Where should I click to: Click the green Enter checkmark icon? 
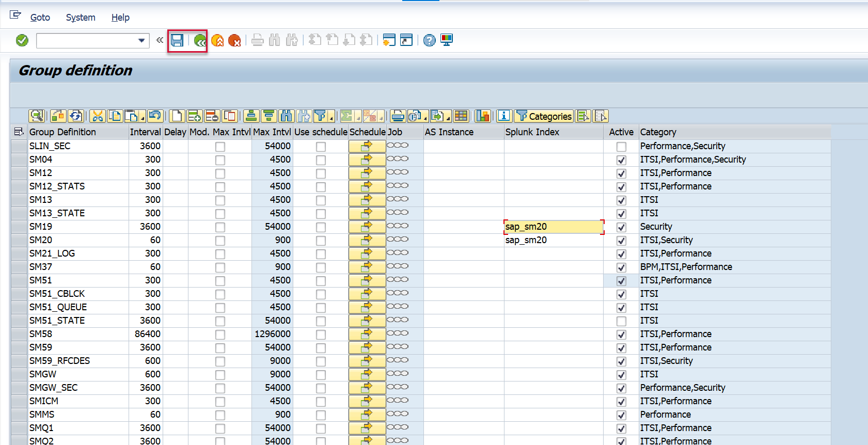[x=22, y=40]
